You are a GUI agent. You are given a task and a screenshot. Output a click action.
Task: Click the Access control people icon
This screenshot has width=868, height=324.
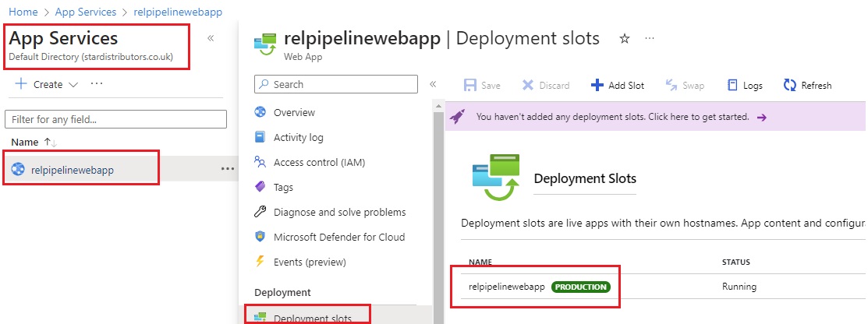coord(260,161)
